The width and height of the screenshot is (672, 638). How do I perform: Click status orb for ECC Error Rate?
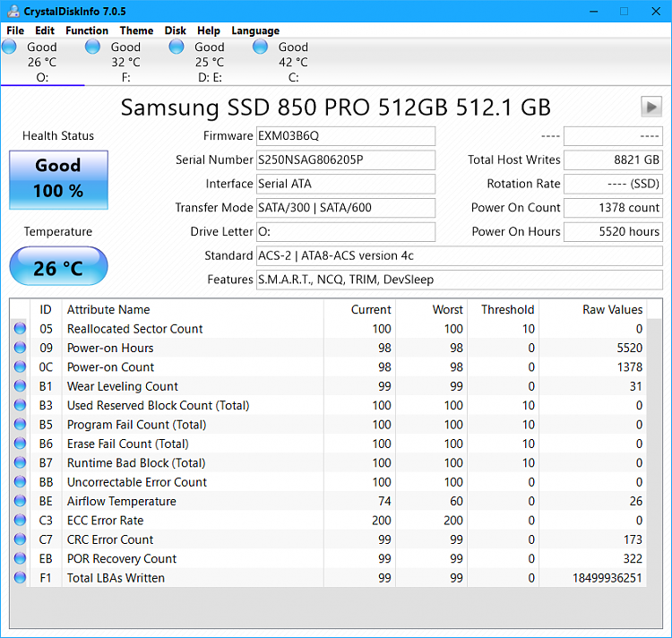20,521
